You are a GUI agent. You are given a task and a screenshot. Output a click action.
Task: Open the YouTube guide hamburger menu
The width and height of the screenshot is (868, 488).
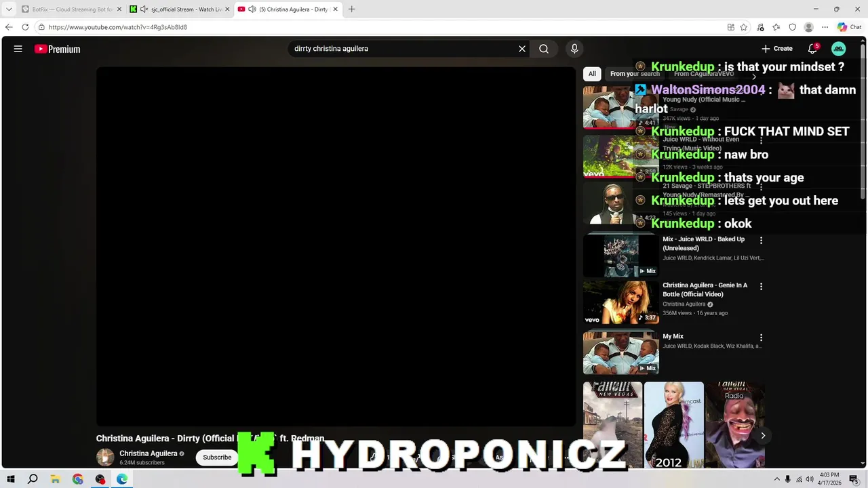[18, 49]
